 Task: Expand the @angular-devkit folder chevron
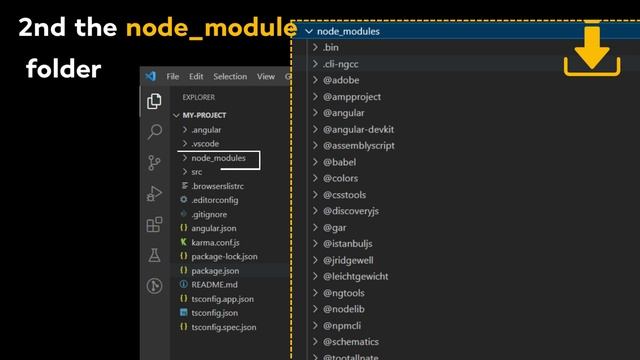pyautogui.click(x=316, y=129)
